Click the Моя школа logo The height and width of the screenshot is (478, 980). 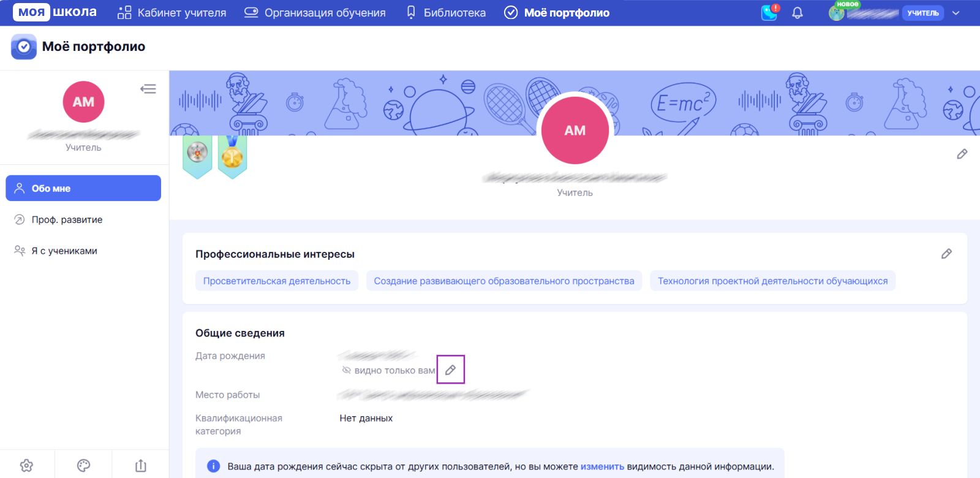[x=55, y=12]
